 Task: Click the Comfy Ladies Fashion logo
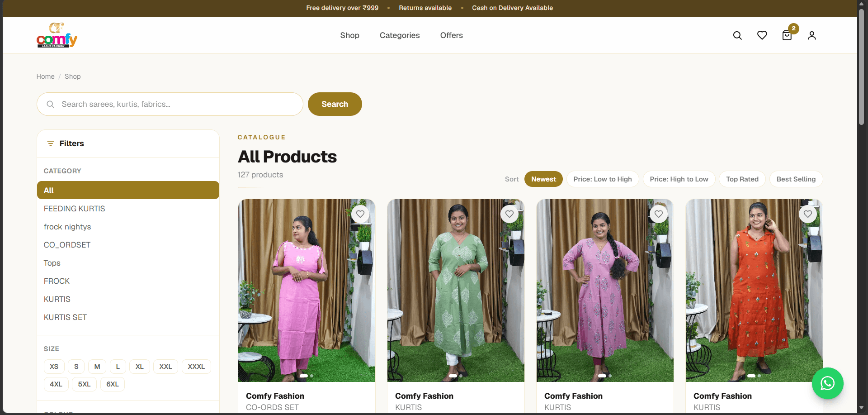[57, 35]
